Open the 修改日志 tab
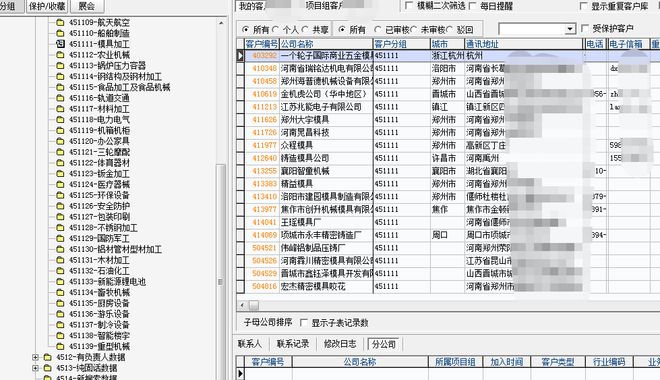Screen dimensions: 660x380 coord(340,344)
